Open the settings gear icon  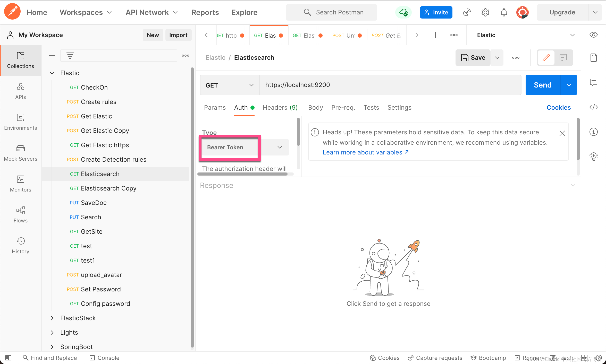(485, 12)
